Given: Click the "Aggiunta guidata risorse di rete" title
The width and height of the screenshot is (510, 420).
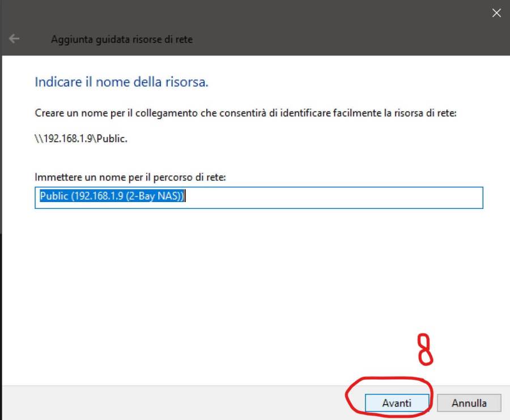Looking at the screenshot, I should pos(122,40).
